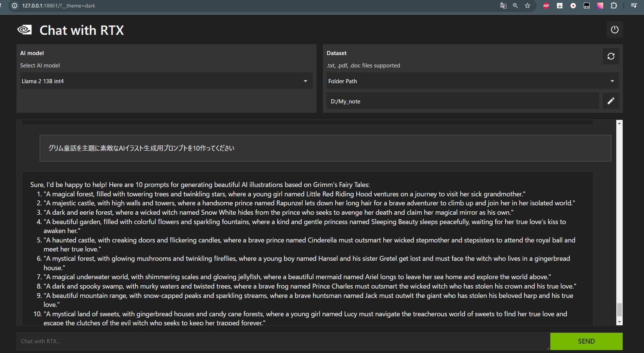Image resolution: width=644 pixels, height=353 pixels.
Task: Bookmark this page with the star icon
Action: click(527, 6)
